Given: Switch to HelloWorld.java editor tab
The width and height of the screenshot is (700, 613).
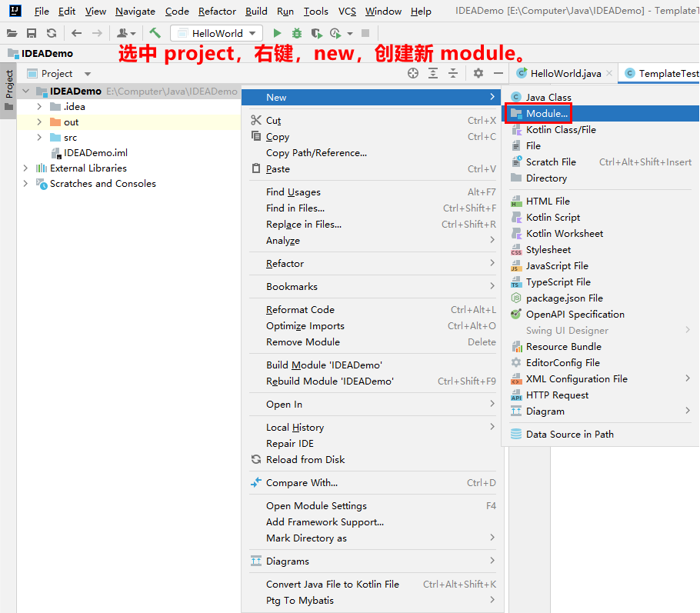Looking at the screenshot, I should click(x=565, y=74).
